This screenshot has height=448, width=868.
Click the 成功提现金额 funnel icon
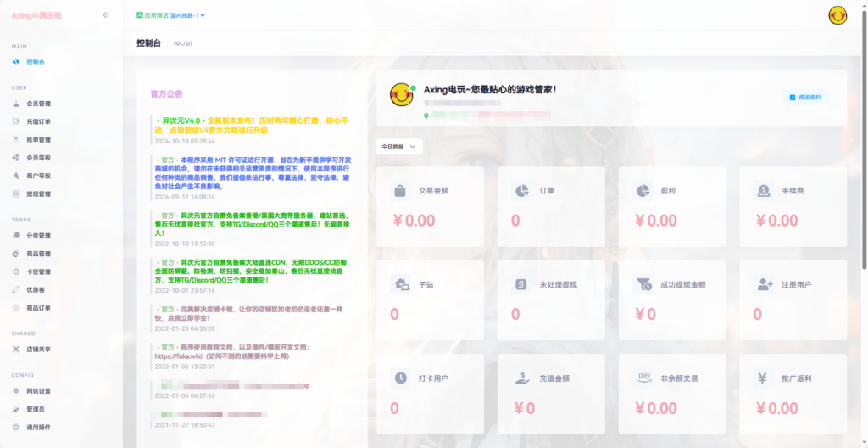click(x=643, y=284)
